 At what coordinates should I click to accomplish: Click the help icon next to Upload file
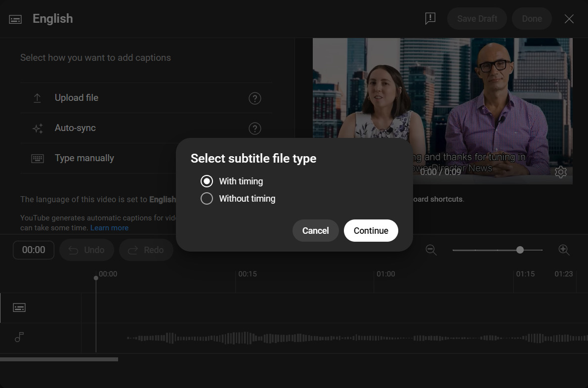[x=254, y=98]
